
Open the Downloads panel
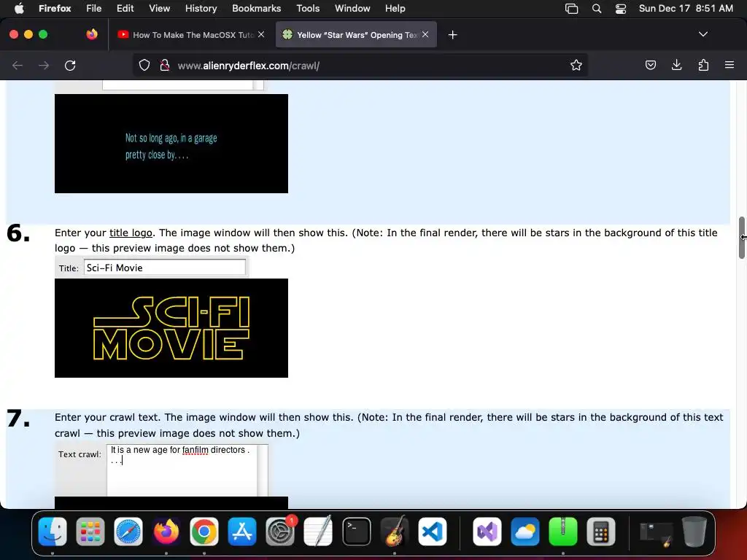pyautogui.click(x=676, y=65)
